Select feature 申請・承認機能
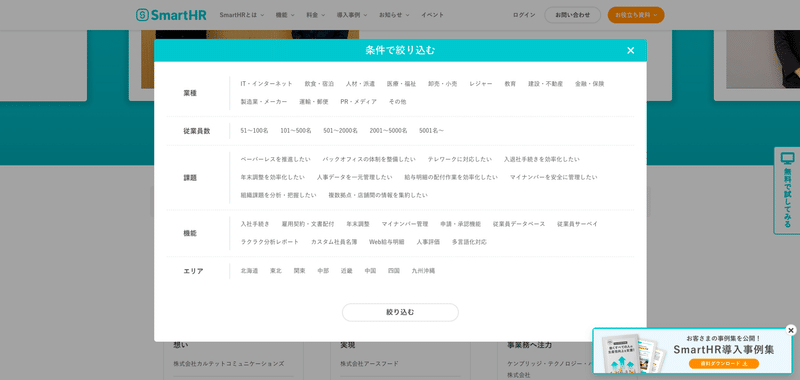Screen dimensions: 800x380 click(x=460, y=224)
